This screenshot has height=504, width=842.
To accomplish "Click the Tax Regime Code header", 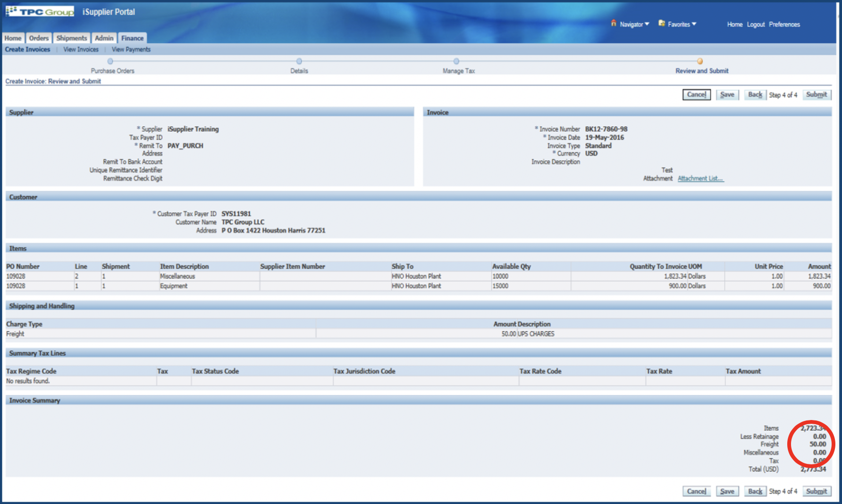I will [x=31, y=371].
